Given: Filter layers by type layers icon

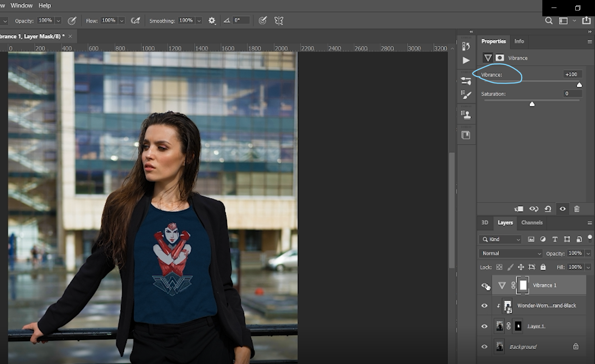Looking at the screenshot, I should click(x=555, y=239).
